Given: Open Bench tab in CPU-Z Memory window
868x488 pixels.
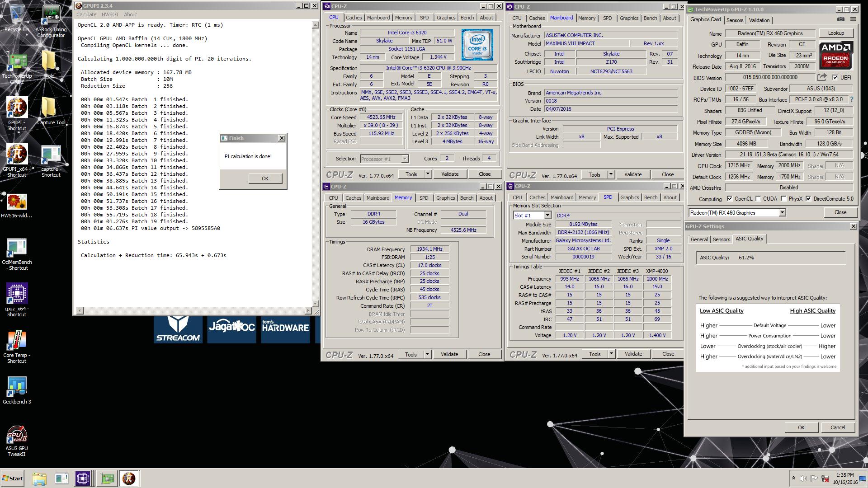Looking at the screenshot, I should (467, 198).
